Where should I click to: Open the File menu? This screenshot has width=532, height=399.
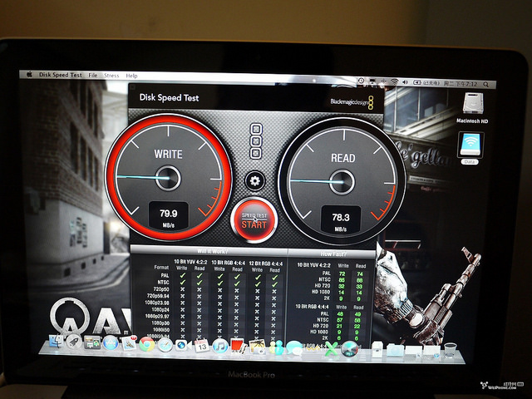93,75
